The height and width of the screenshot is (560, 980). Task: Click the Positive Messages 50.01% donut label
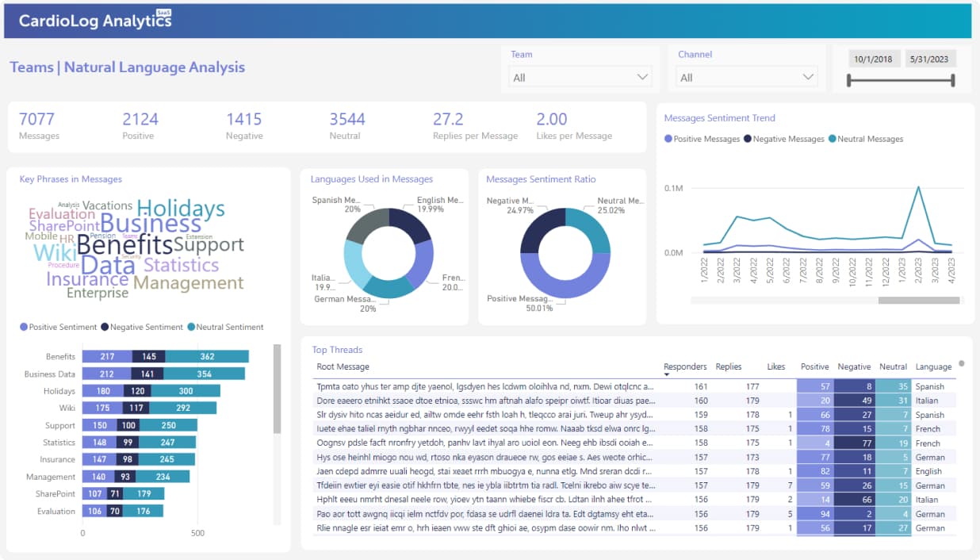519,303
